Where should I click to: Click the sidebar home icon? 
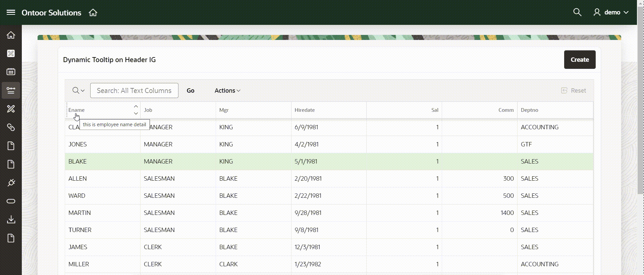click(x=11, y=35)
